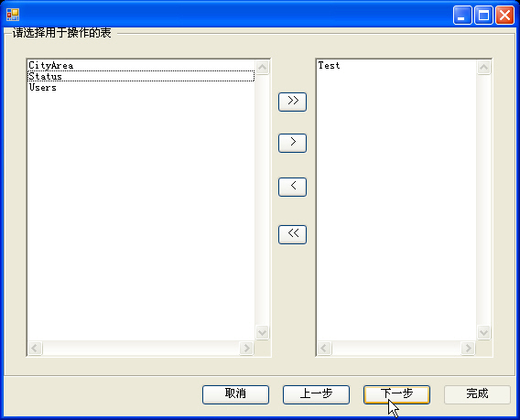Click the right list's scroll-down arrow
Image resolution: width=520 pixels, height=420 pixels.
[x=484, y=332]
